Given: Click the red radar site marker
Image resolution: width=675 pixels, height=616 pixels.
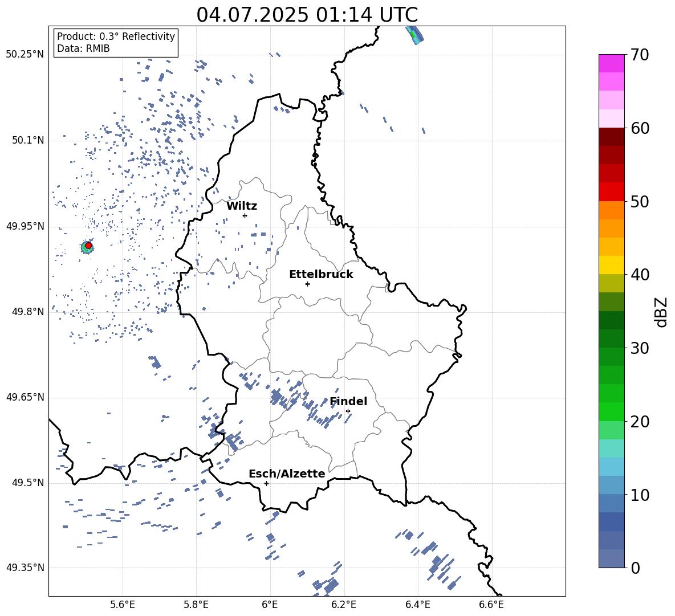Looking at the screenshot, I should (x=88, y=246).
